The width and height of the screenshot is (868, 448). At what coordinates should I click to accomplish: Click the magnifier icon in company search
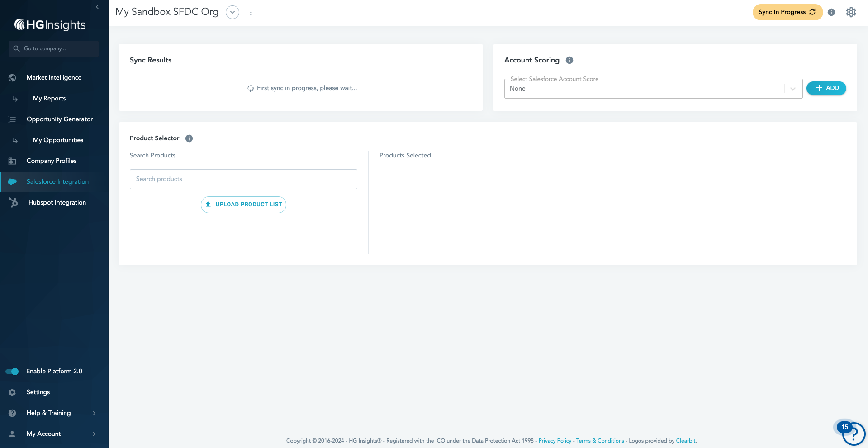pyautogui.click(x=16, y=48)
